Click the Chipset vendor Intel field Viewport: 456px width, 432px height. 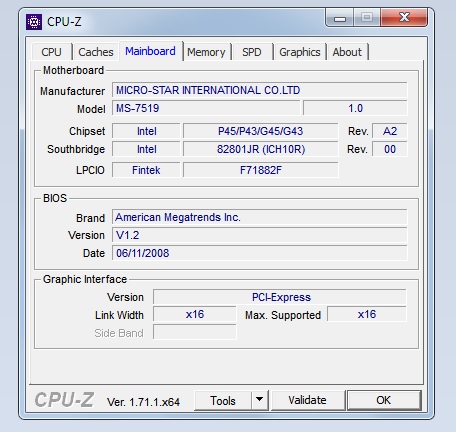146,131
